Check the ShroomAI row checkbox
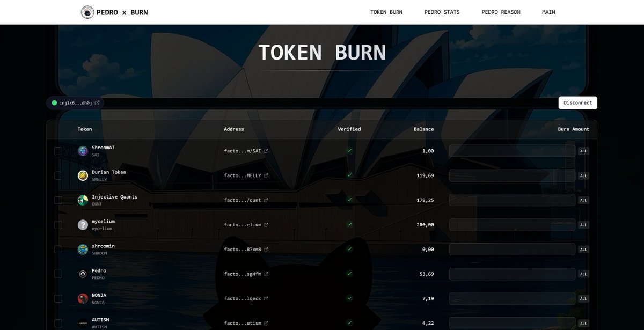644x330 pixels. (x=58, y=151)
